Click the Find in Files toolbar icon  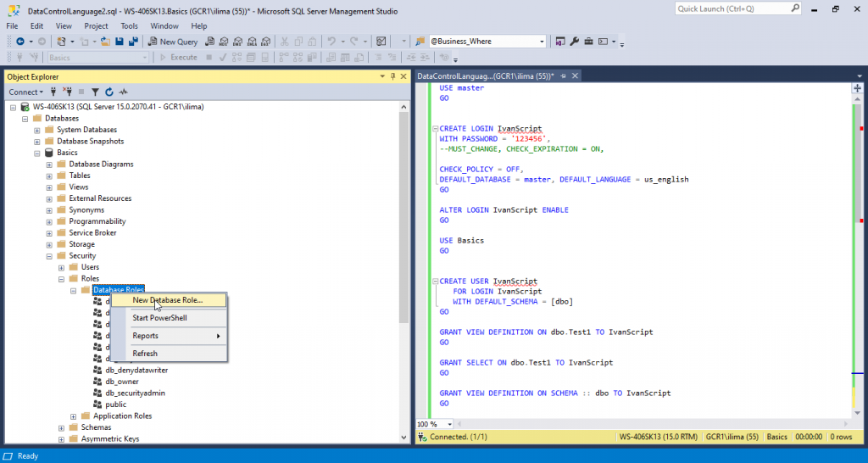[420, 42]
